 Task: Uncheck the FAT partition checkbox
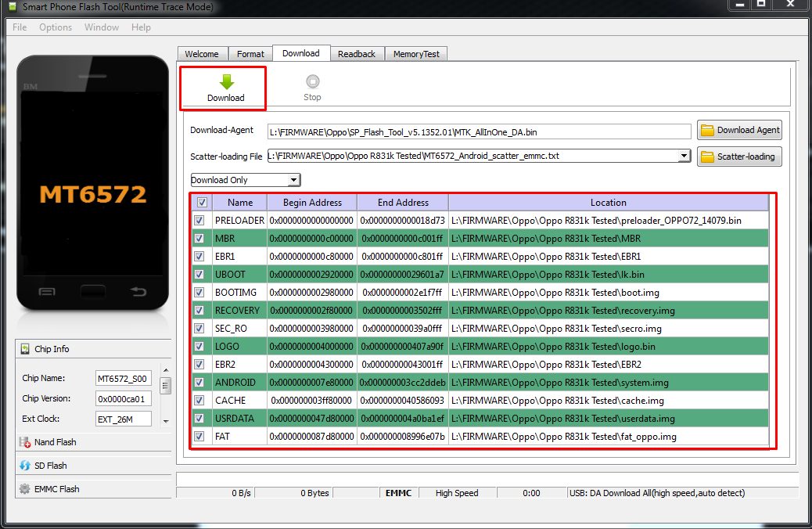coord(199,437)
